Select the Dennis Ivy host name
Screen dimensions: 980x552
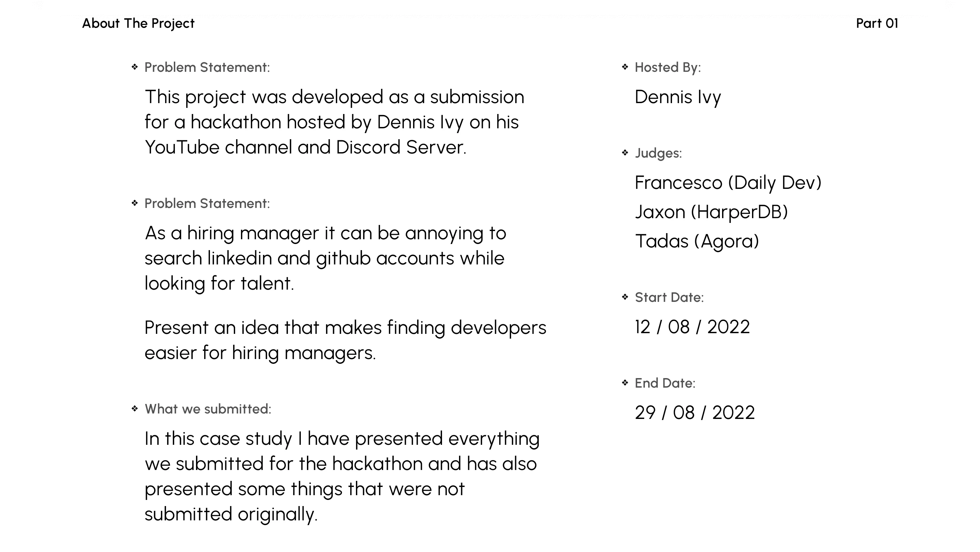pyautogui.click(x=677, y=97)
